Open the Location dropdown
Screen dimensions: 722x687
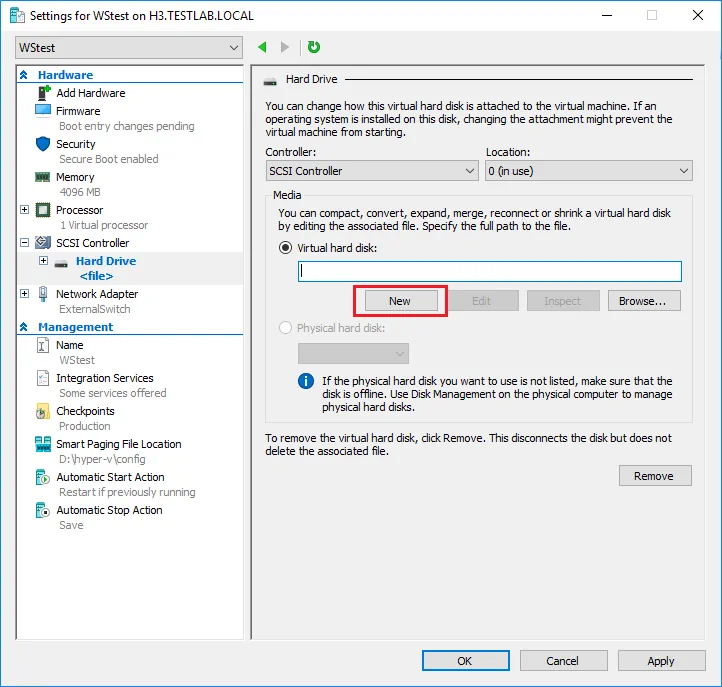coord(588,171)
